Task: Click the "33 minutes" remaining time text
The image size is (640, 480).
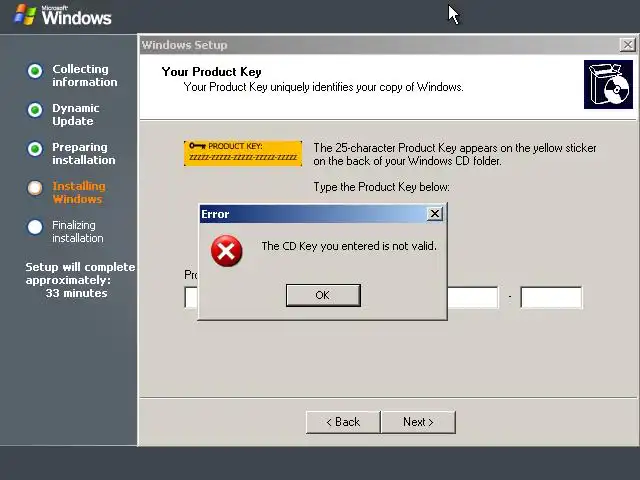Action: (76, 293)
